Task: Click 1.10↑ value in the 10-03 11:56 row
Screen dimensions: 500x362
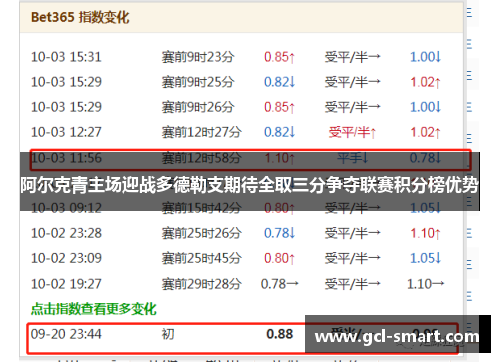Action: pyautogui.click(x=279, y=158)
